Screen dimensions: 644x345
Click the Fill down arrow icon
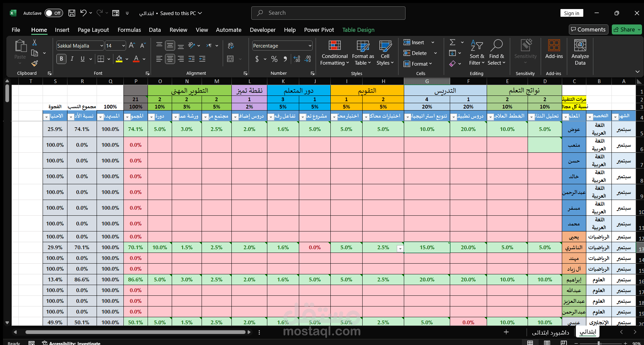[452, 53]
